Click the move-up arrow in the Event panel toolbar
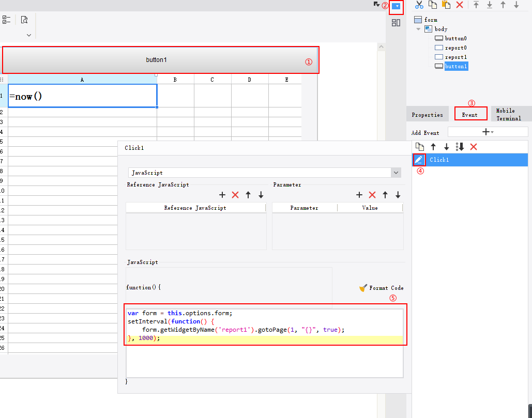This screenshot has height=418, width=532. click(x=434, y=147)
